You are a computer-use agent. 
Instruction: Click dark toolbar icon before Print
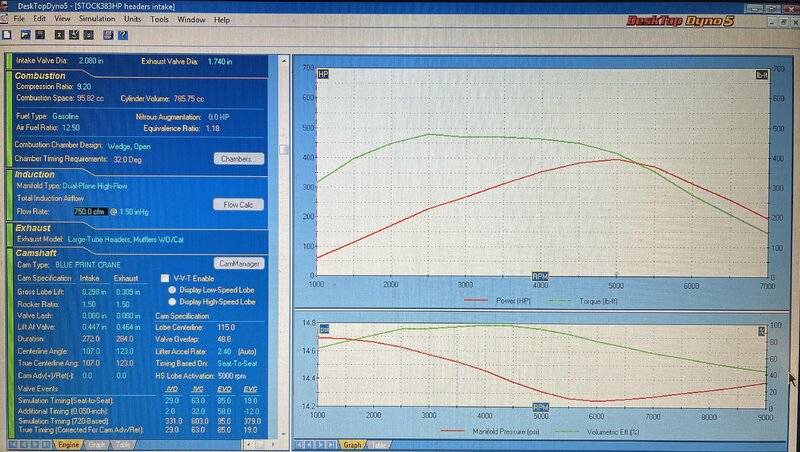(x=89, y=35)
